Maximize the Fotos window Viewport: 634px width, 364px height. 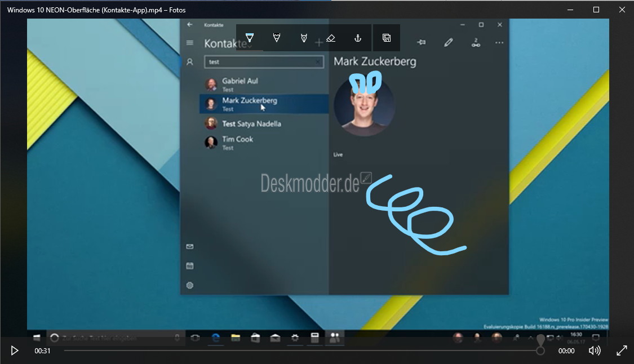[x=596, y=10]
